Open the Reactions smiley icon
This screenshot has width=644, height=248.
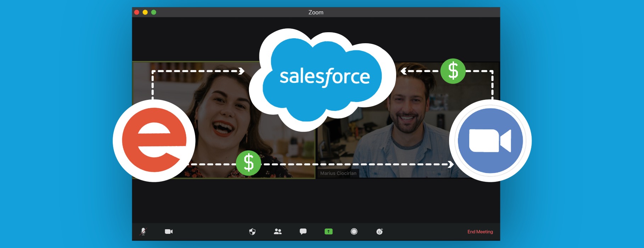coord(380,231)
